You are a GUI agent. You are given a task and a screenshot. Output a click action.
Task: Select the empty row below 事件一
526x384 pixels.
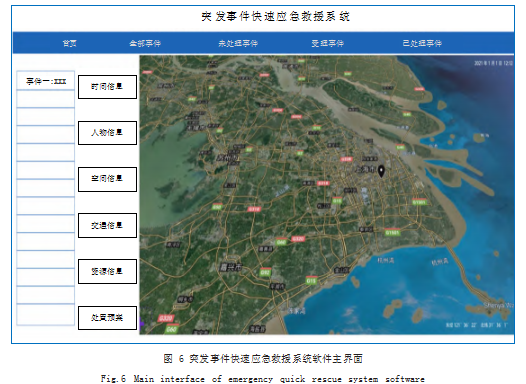[46, 99]
